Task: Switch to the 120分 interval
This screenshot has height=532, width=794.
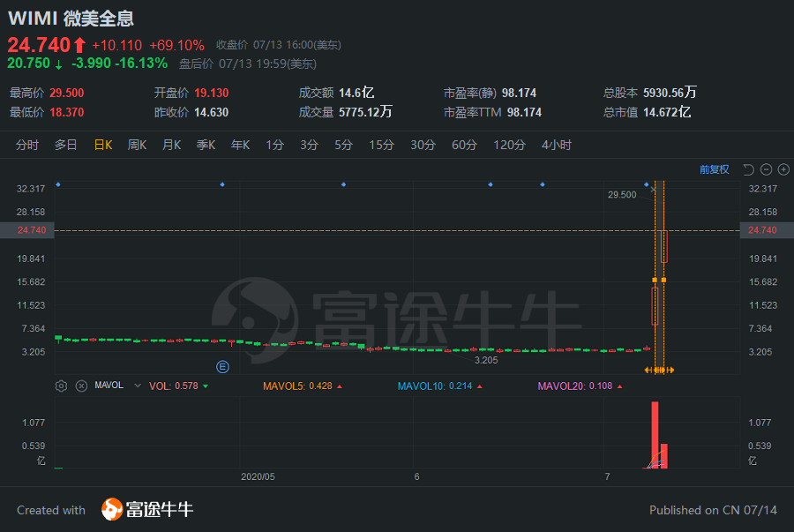Action: 510,146
